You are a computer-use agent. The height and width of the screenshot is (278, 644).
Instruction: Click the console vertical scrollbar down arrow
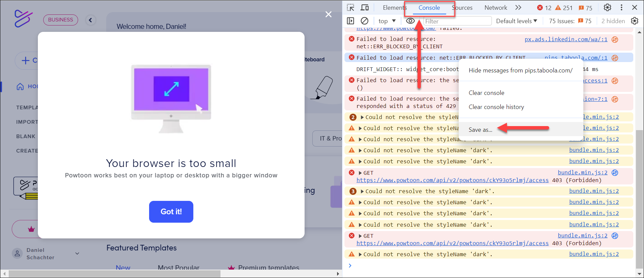click(639, 274)
